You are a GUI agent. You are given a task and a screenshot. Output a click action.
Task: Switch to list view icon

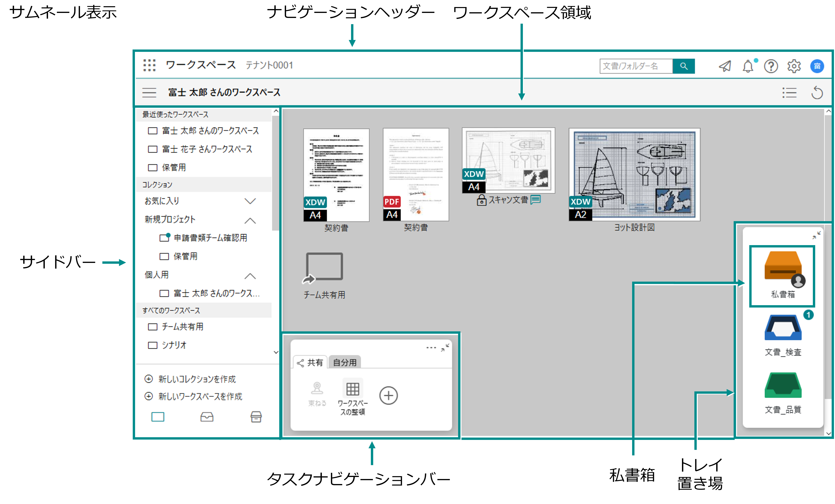pyautogui.click(x=789, y=92)
